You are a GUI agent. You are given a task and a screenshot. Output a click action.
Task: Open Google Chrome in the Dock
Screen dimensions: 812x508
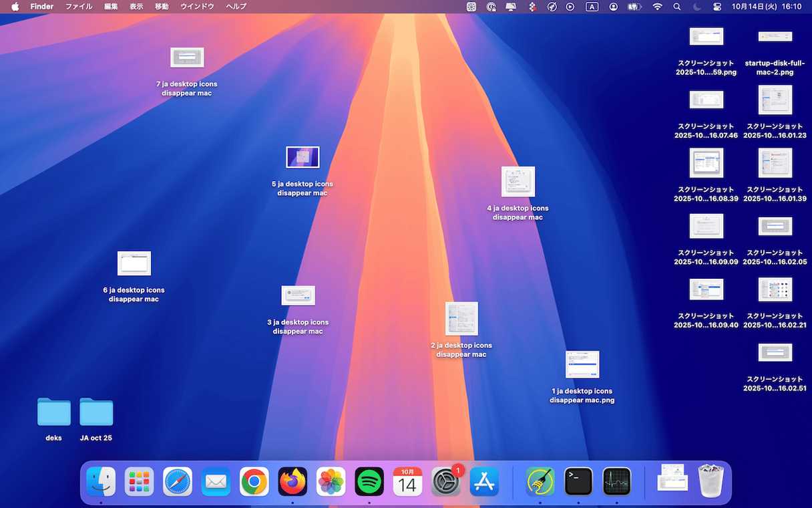(254, 481)
